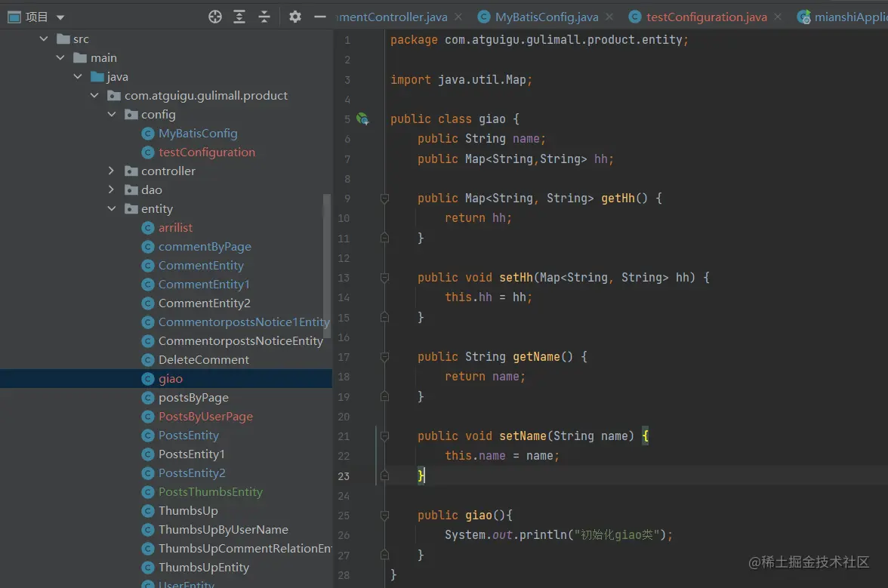Image resolution: width=888 pixels, height=588 pixels.
Task: Select the CommentEntity2 class
Action: [x=205, y=303]
